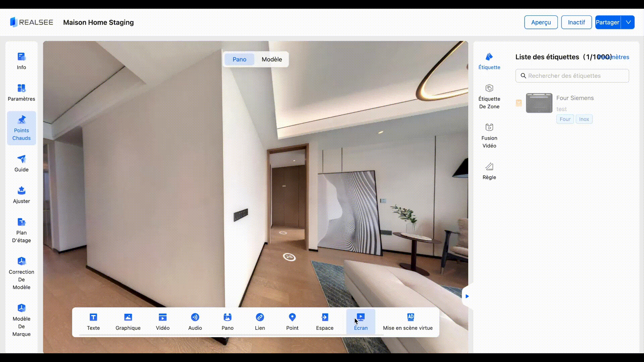Open the Règle measuring tool

(x=489, y=171)
